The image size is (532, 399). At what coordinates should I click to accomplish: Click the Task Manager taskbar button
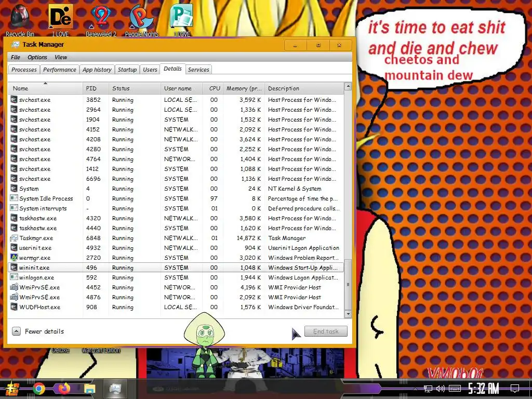point(115,389)
